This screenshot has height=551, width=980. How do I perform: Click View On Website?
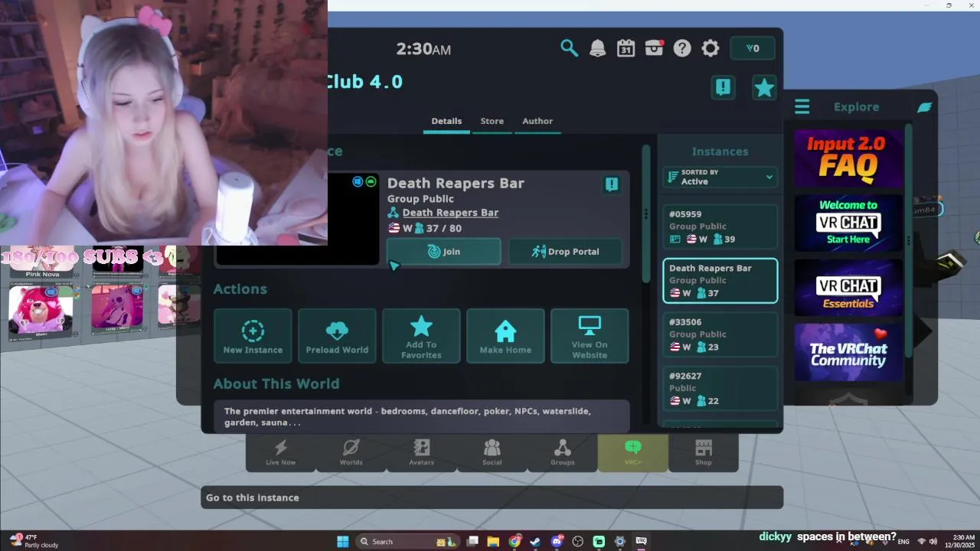click(x=590, y=336)
